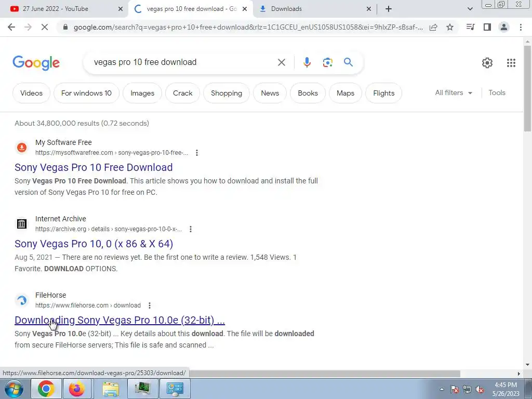Open Windows Explorer from the taskbar

click(111, 389)
